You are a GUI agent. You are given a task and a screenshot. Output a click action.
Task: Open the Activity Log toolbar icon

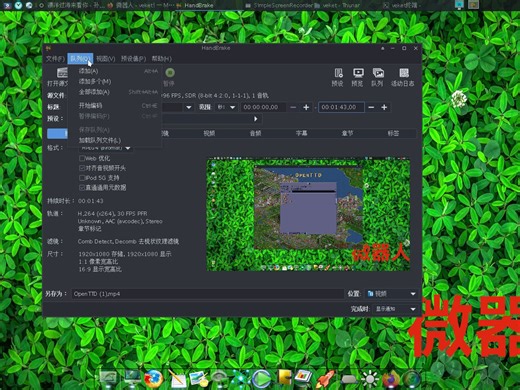(x=404, y=73)
